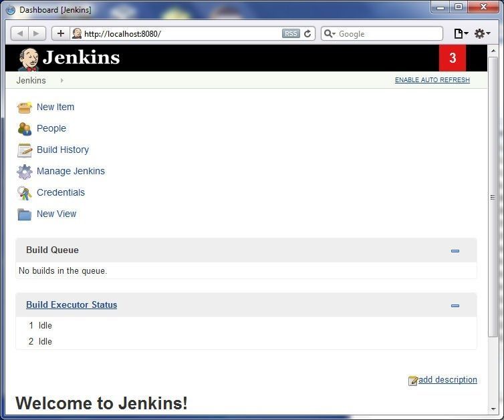Click the Jenkins breadcrumb text

[31, 80]
